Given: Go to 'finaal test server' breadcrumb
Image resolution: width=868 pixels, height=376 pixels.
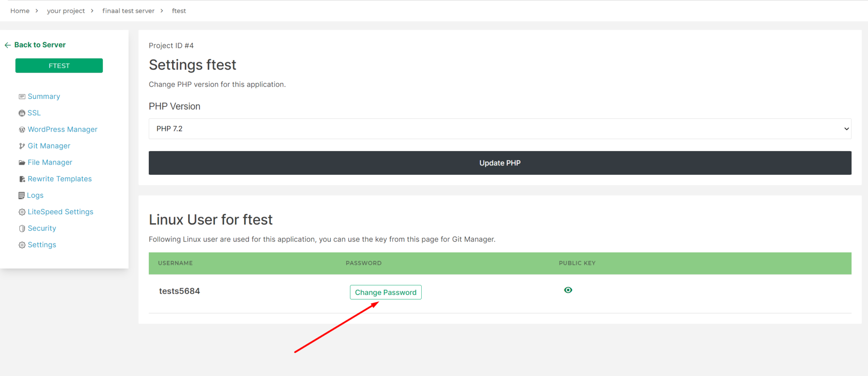Looking at the screenshot, I should pyautogui.click(x=128, y=11).
